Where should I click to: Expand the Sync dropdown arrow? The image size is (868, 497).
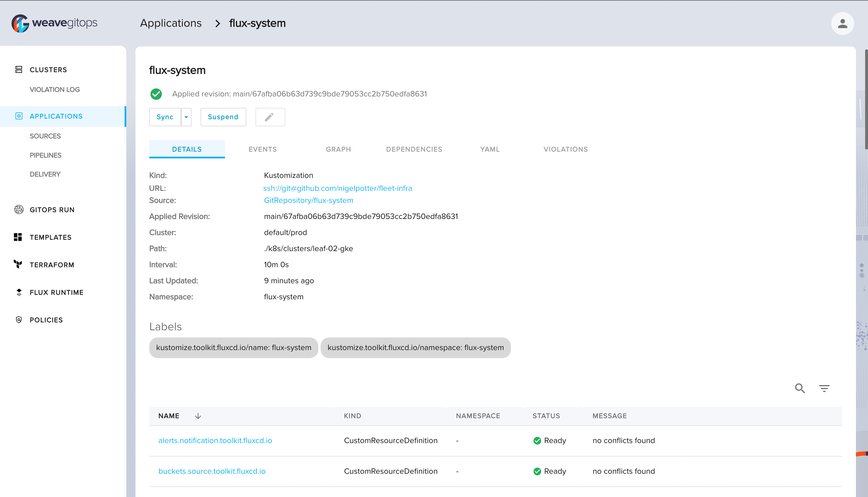pyautogui.click(x=186, y=117)
